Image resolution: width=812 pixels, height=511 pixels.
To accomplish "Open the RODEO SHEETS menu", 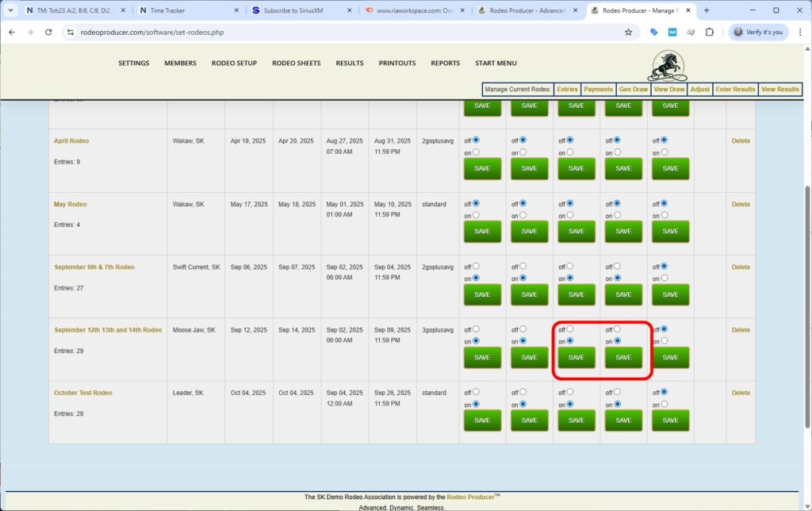I will [296, 63].
